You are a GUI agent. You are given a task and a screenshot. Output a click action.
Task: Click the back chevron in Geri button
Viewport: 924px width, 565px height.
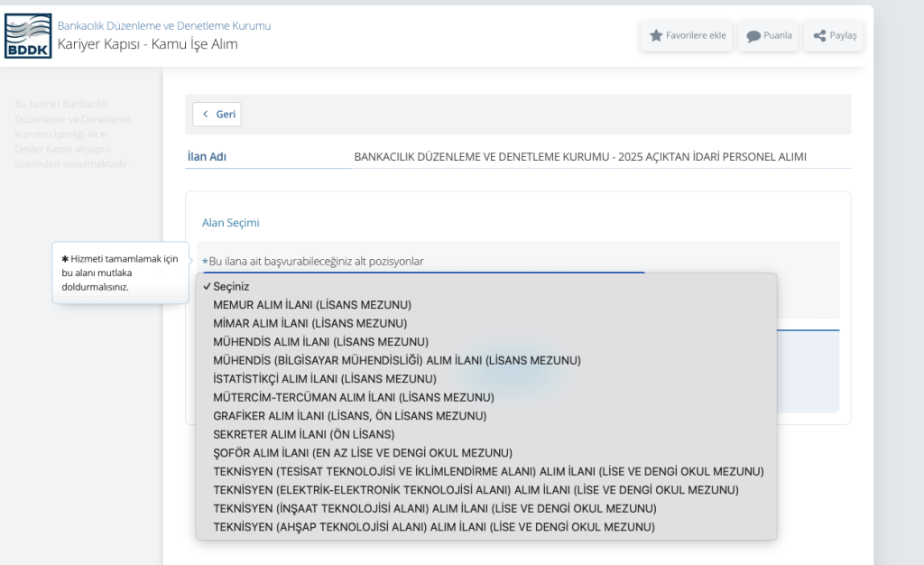pyautogui.click(x=205, y=115)
